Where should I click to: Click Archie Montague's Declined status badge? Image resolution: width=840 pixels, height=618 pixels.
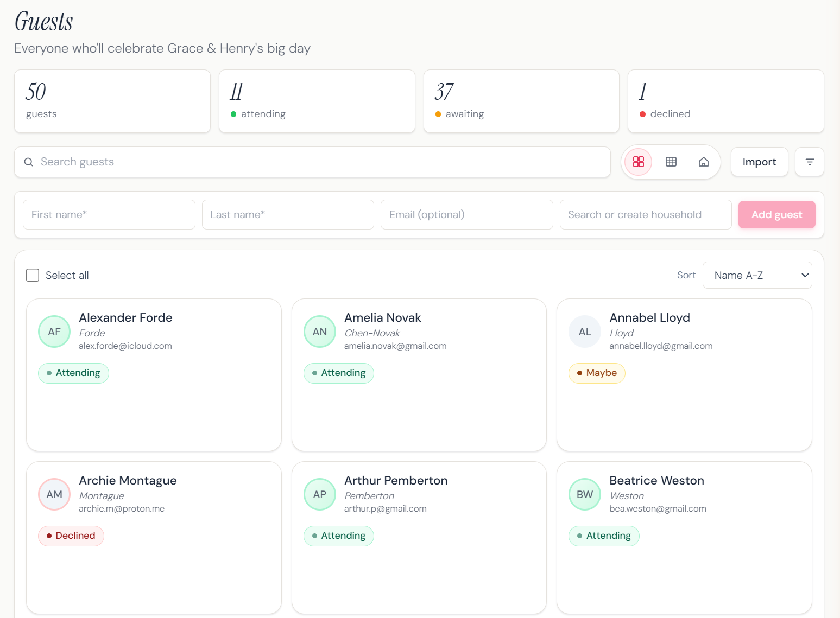click(x=71, y=536)
